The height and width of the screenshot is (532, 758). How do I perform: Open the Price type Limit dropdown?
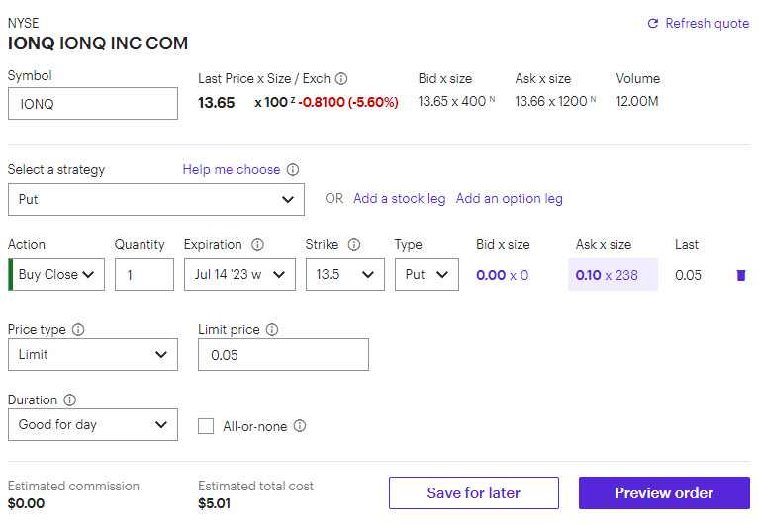click(93, 355)
